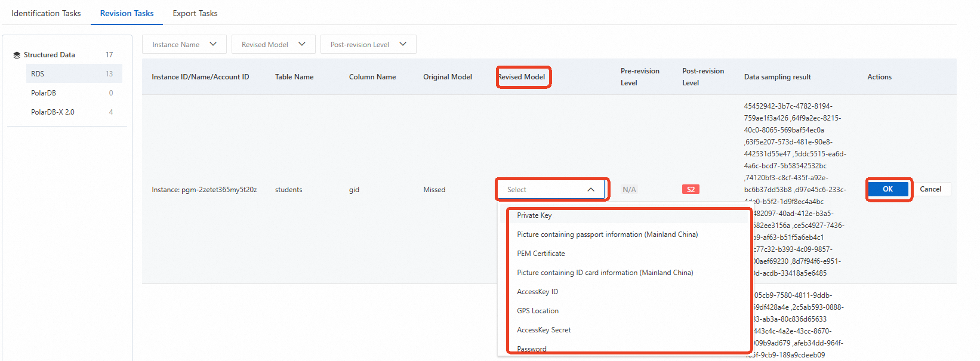Click the S2 post-revision level badge
Image resolution: width=980 pixels, height=361 pixels.
[691, 190]
